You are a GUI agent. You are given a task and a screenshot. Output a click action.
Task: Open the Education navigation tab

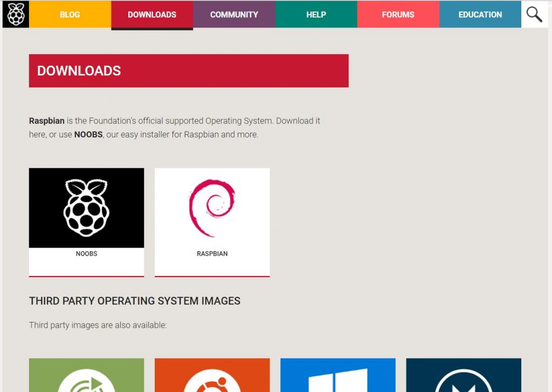click(480, 15)
